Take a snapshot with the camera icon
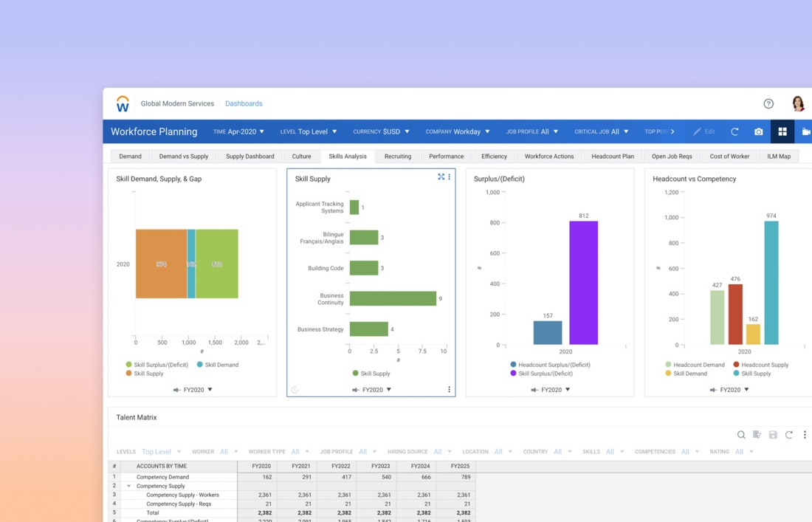Viewport: 812px width, 522px height. click(x=759, y=131)
